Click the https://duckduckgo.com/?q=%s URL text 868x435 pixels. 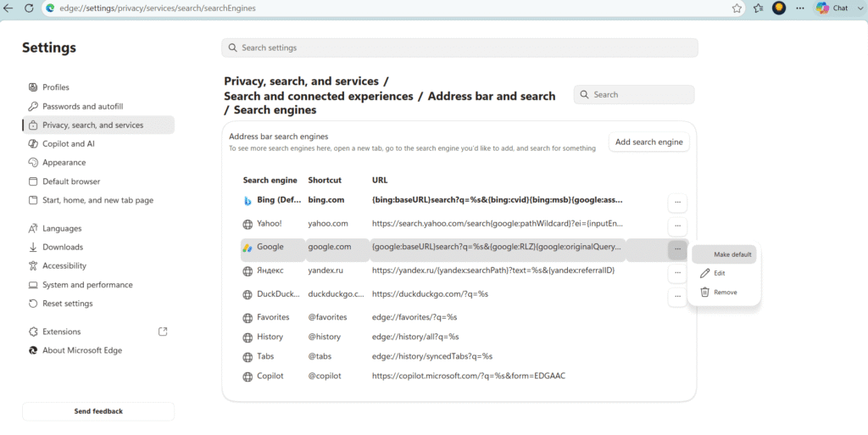430,294
